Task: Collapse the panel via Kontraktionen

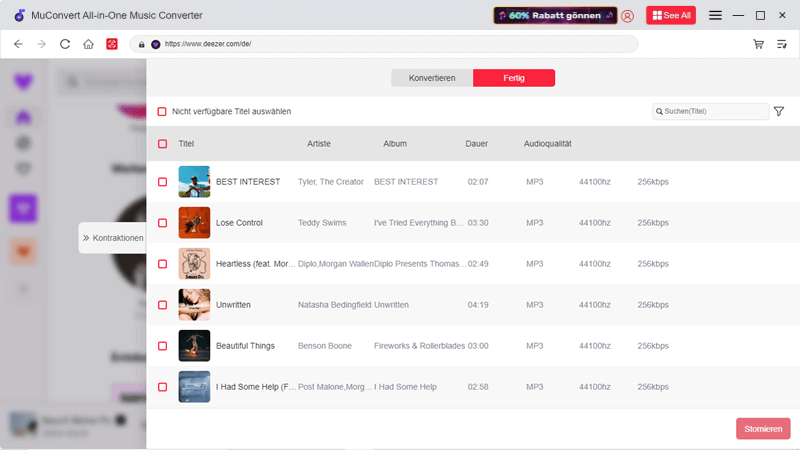Action: 113,238
